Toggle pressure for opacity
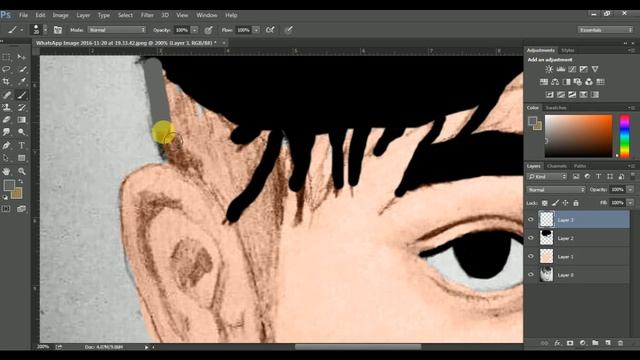640x360 pixels. point(209,30)
